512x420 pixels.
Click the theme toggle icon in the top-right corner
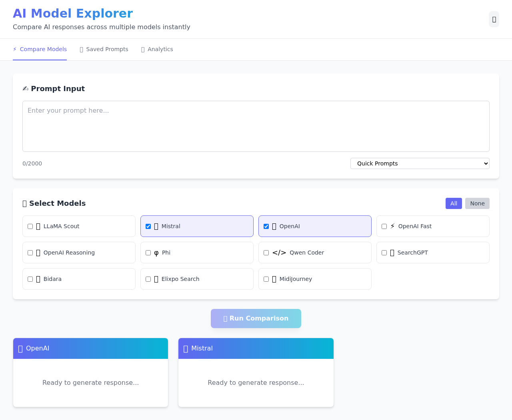494,19
